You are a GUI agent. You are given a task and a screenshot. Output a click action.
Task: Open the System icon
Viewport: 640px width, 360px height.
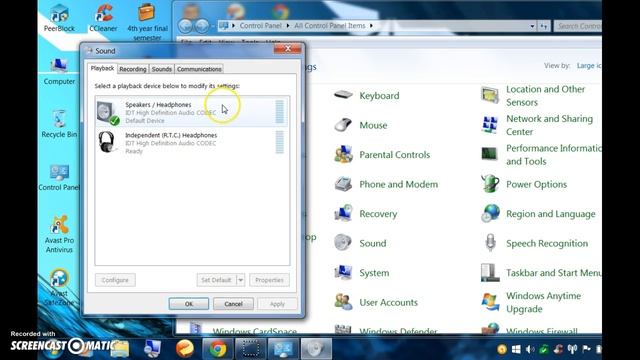coord(343,272)
